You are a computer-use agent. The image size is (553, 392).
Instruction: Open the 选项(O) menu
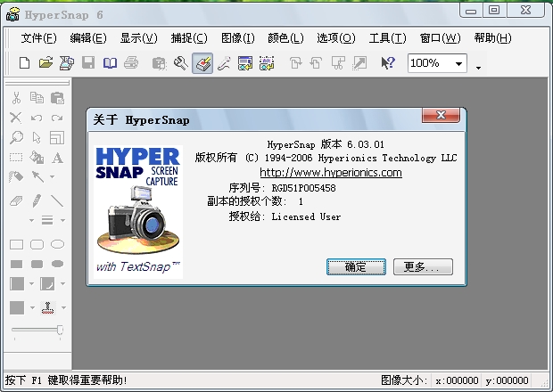(336, 37)
